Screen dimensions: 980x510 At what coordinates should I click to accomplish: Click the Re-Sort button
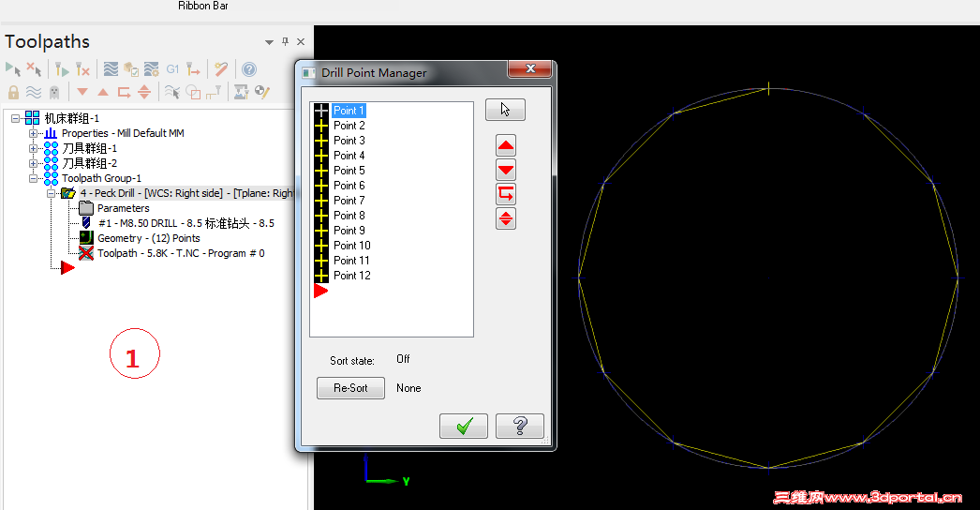click(350, 388)
